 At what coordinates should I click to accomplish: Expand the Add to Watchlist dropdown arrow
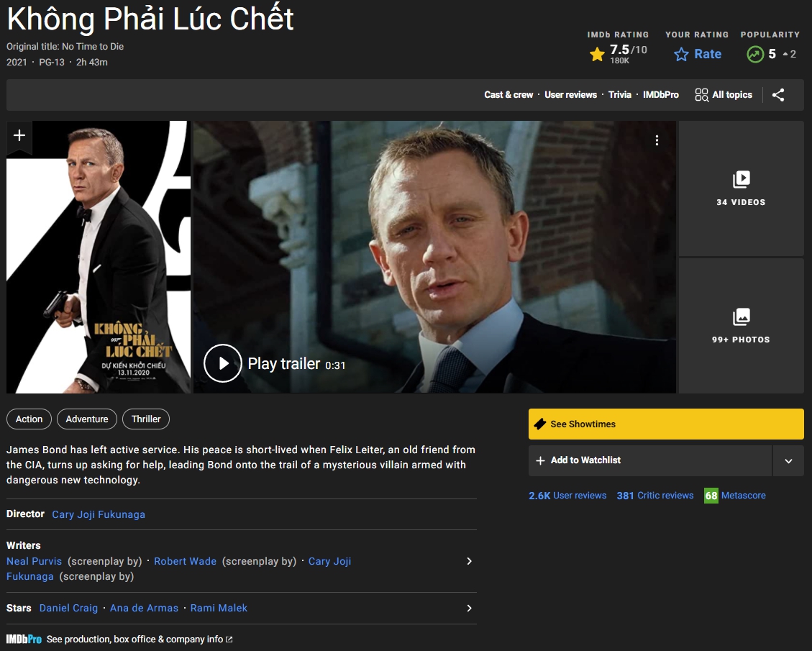pos(788,460)
